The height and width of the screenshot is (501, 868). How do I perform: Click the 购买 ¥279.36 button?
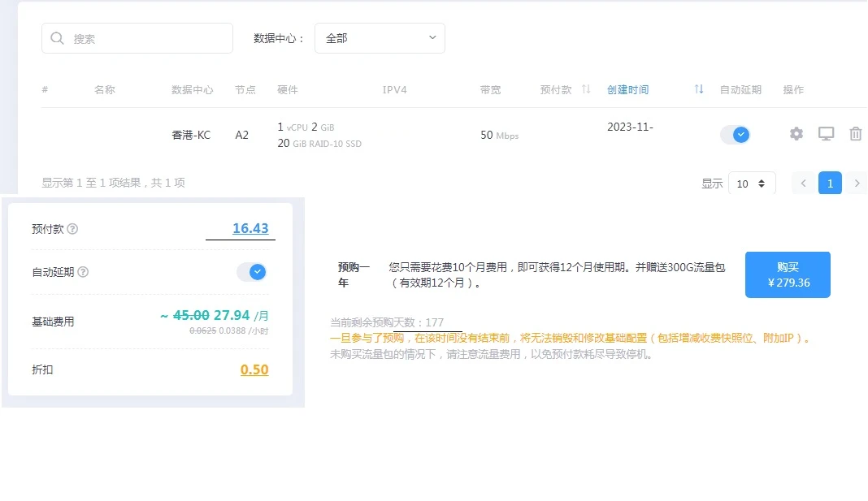pyautogui.click(x=788, y=274)
